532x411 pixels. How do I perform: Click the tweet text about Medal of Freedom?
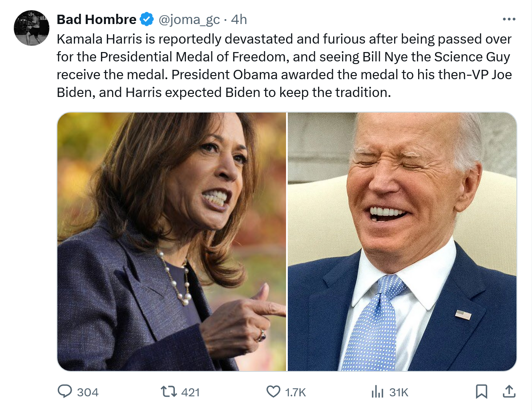tap(284, 65)
